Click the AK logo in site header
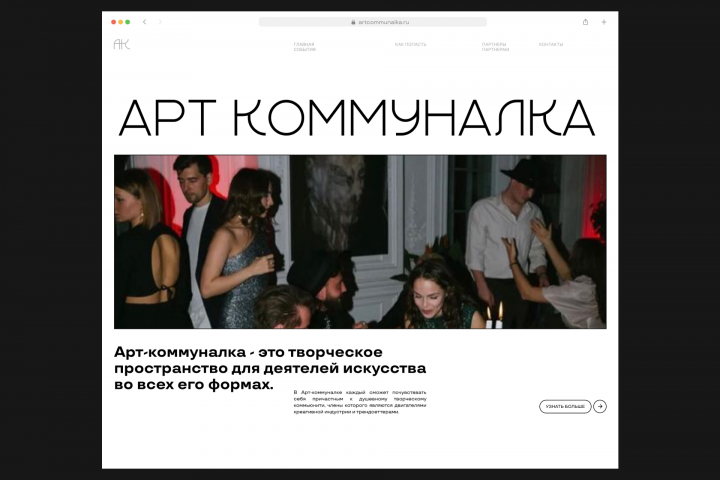The image size is (720, 480). point(122,44)
